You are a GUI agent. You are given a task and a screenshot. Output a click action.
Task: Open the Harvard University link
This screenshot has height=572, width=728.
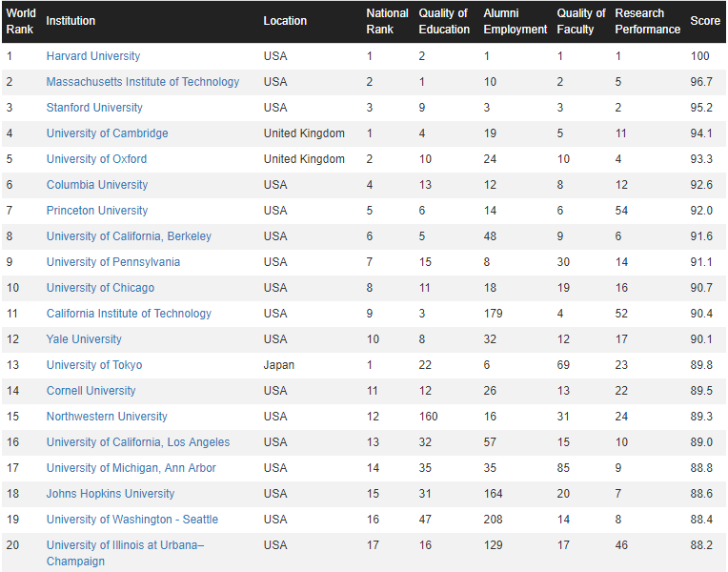92,56
